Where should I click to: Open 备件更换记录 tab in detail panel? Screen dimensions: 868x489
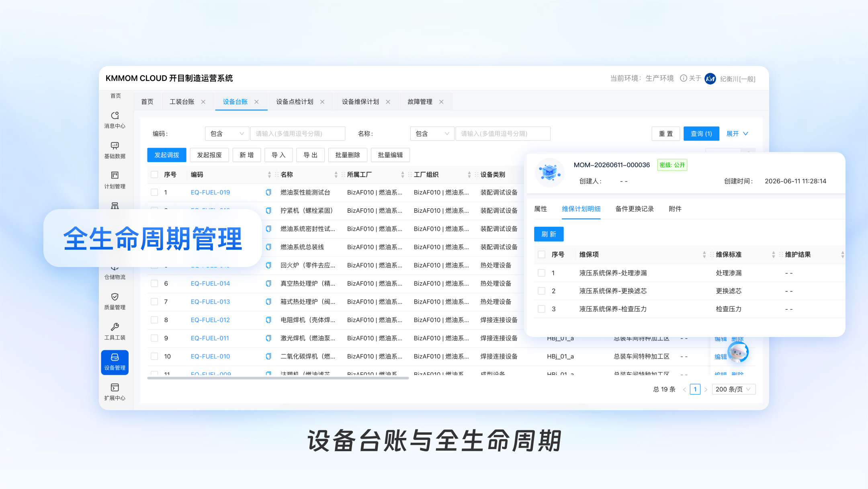pyautogui.click(x=635, y=209)
